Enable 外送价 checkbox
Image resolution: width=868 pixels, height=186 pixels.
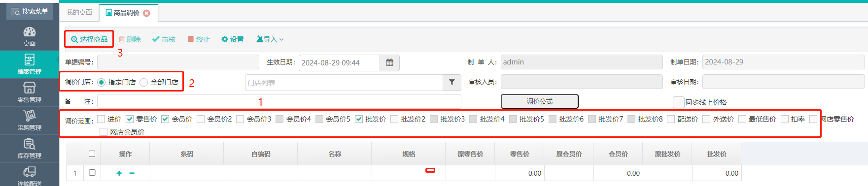point(706,119)
